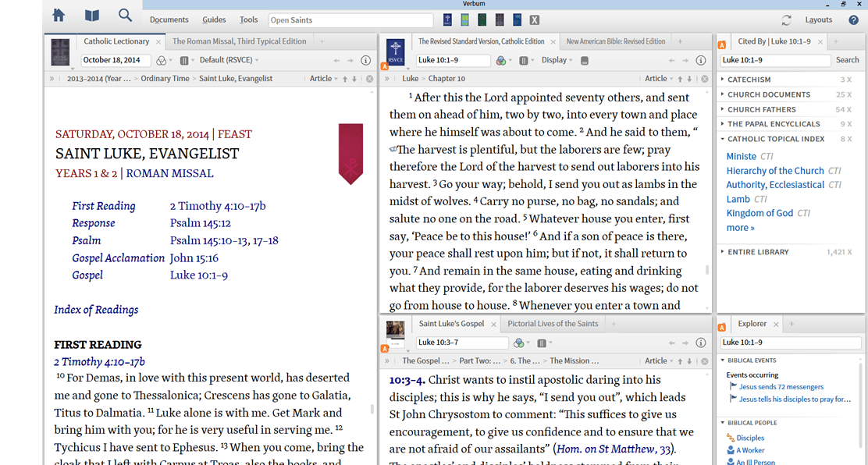The height and width of the screenshot is (465, 868).
Task: Open column layout menu in Lectionary panel
Action: pyautogui.click(x=187, y=60)
